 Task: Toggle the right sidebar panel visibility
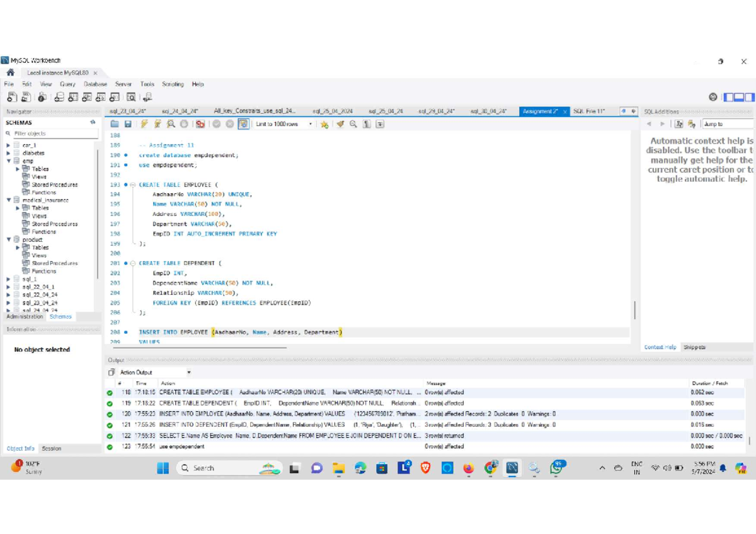pyautogui.click(x=749, y=97)
